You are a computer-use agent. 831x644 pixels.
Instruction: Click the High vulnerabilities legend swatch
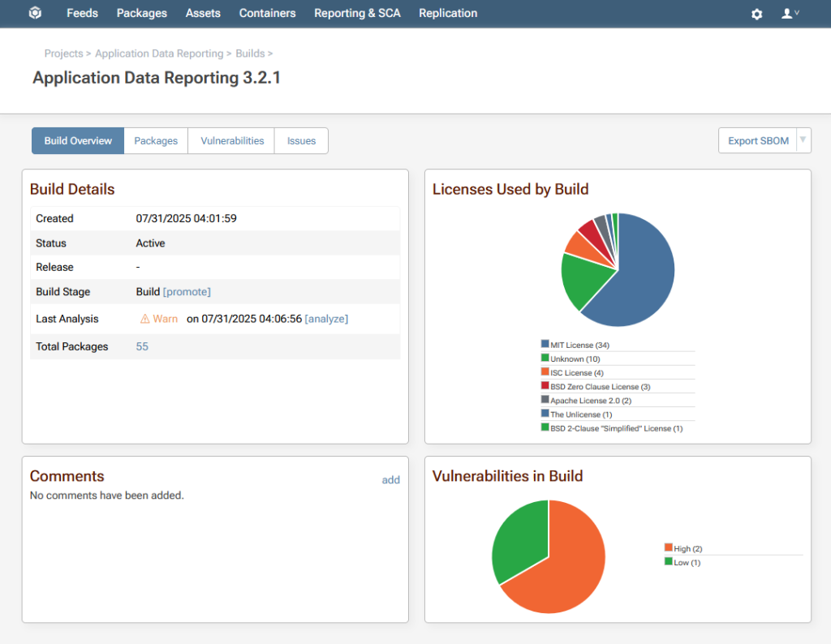coord(668,548)
